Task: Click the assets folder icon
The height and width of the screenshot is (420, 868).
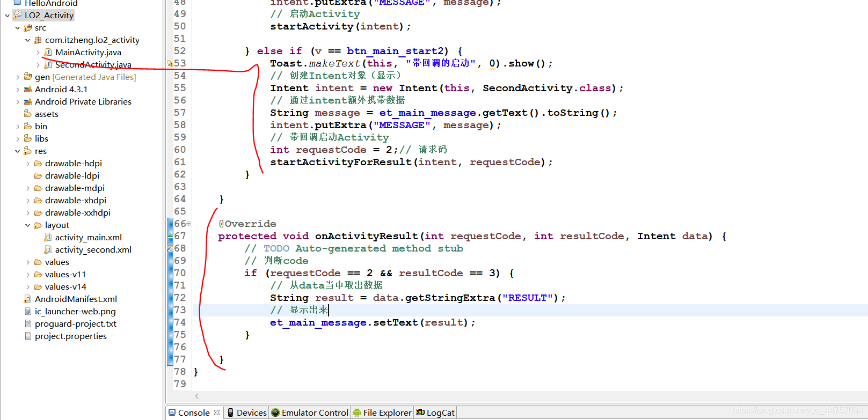Action: (x=28, y=114)
